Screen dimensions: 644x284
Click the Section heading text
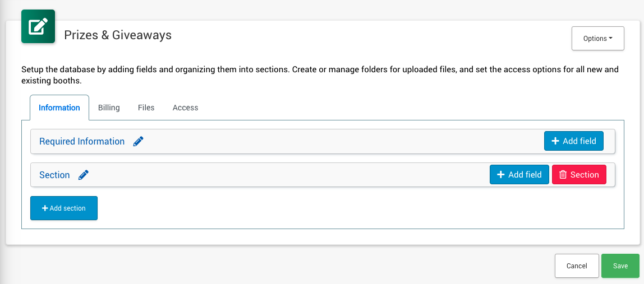pyautogui.click(x=54, y=175)
